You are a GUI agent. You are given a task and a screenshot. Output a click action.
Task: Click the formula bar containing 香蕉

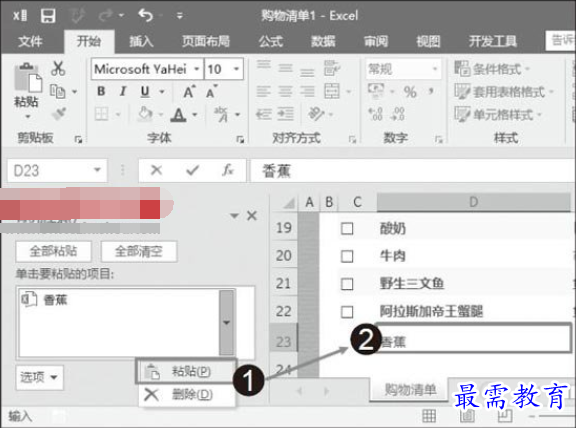[x=413, y=171]
